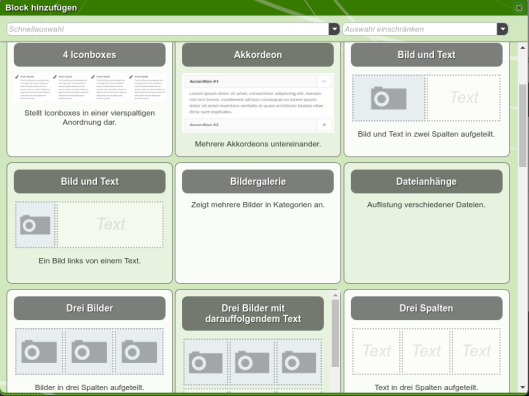Image resolution: width=529 pixels, height=396 pixels.
Task: Choose the Bildergalerie block
Action: point(258,181)
